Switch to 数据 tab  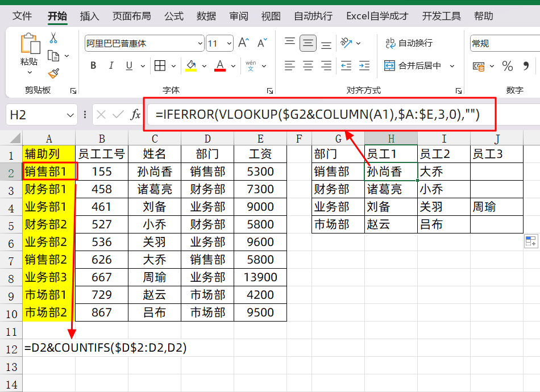coord(206,16)
